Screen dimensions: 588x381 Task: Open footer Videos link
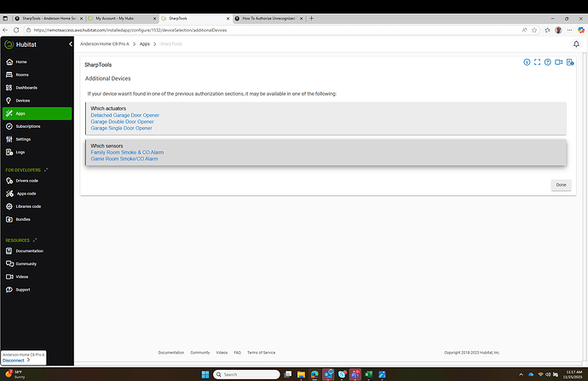222,353
